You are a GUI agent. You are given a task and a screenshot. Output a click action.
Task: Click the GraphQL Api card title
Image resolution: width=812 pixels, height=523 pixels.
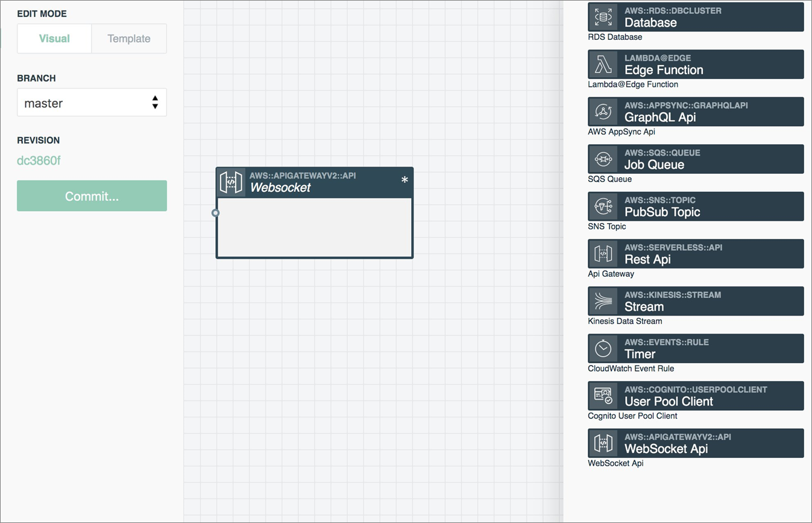pos(660,117)
